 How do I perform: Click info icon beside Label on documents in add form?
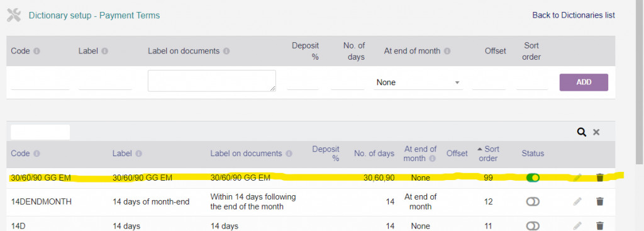[226, 52]
